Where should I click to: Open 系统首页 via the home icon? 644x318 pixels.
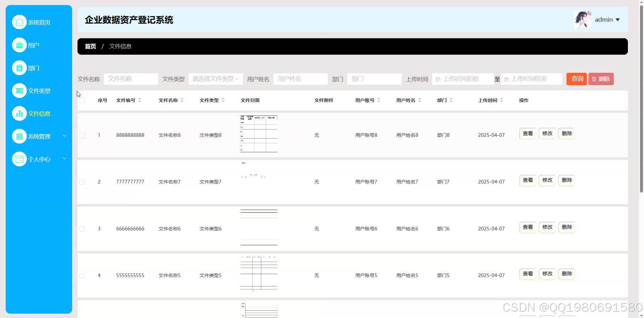point(19,22)
